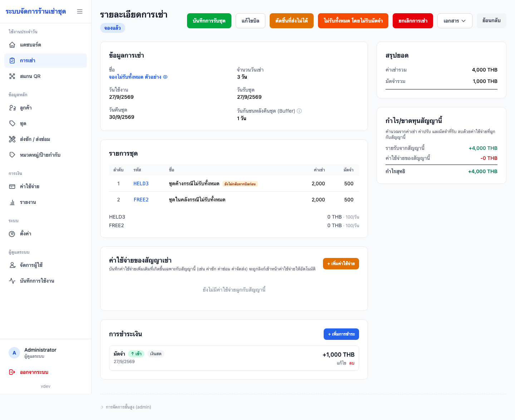The image size is (515, 420).
Task: Toggle the sidebar hamburger menu icon
Action: tap(80, 11)
